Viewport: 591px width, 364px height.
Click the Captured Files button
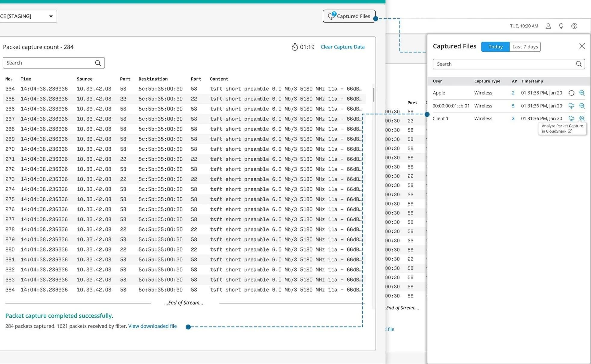tap(349, 16)
